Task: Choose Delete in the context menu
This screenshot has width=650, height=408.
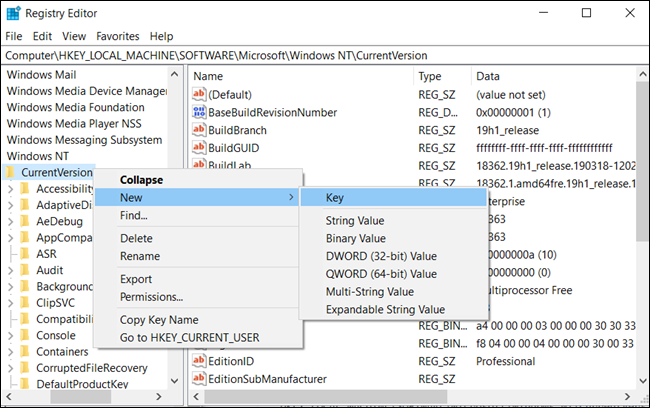Action: pyautogui.click(x=198, y=238)
